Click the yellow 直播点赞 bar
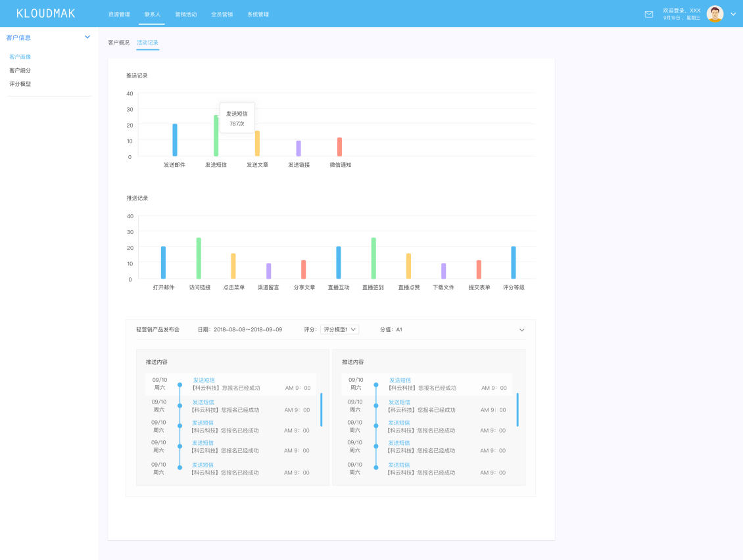Viewport: 743px width, 560px height. tap(408, 266)
